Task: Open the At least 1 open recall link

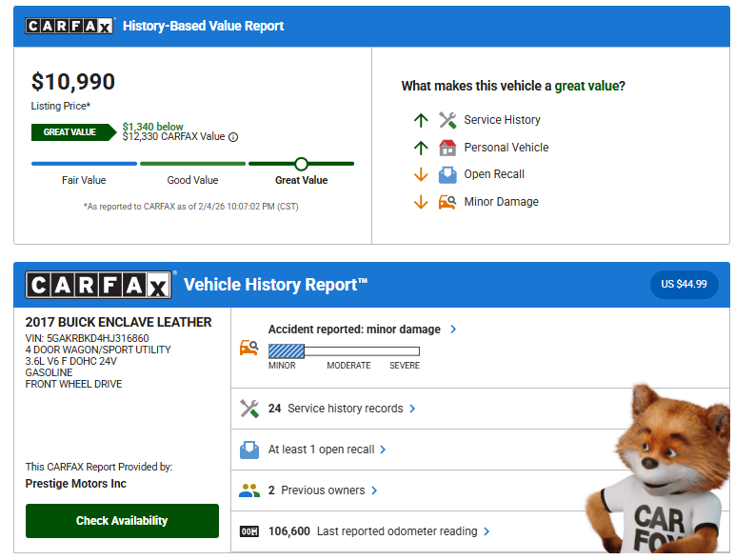Action: pos(327,450)
